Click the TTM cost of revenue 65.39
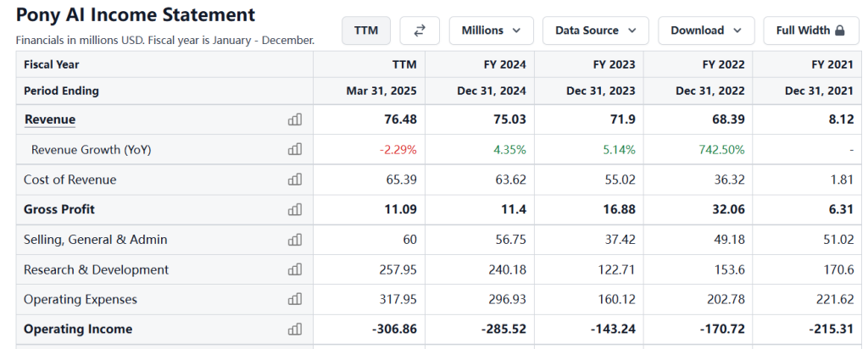This screenshot has width=868, height=349. click(x=401, y=180)
